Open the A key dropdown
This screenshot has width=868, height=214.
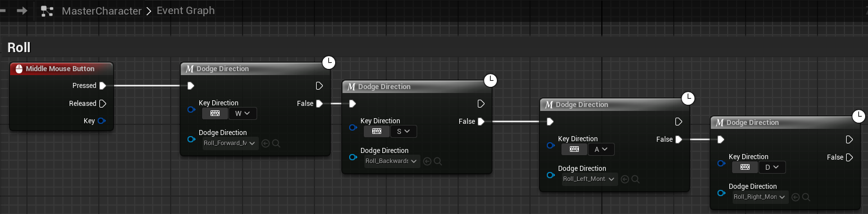[601, 149]
